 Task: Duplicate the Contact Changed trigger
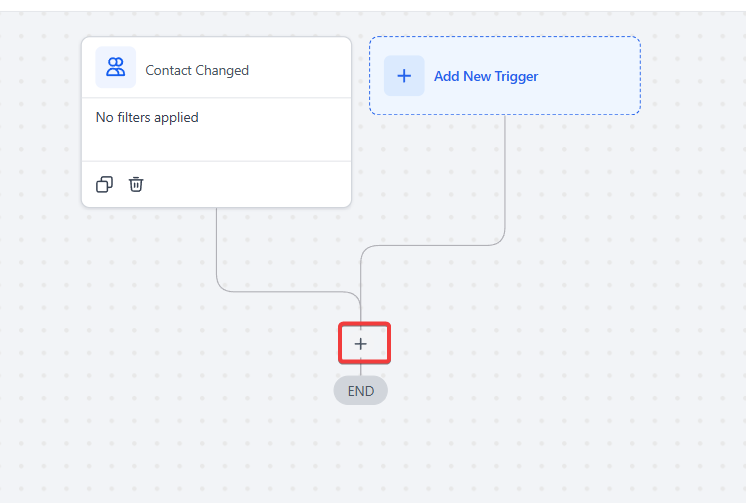click(x=104, y=184)
